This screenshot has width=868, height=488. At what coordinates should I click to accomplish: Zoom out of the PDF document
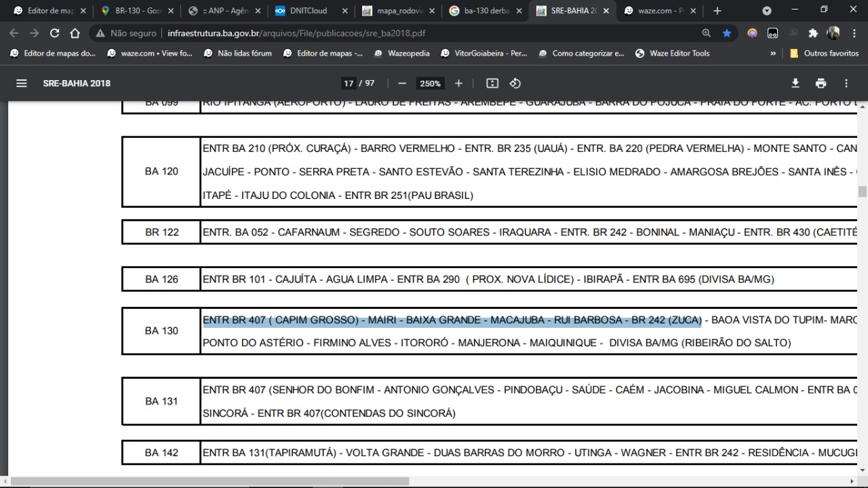coord(402,83)
